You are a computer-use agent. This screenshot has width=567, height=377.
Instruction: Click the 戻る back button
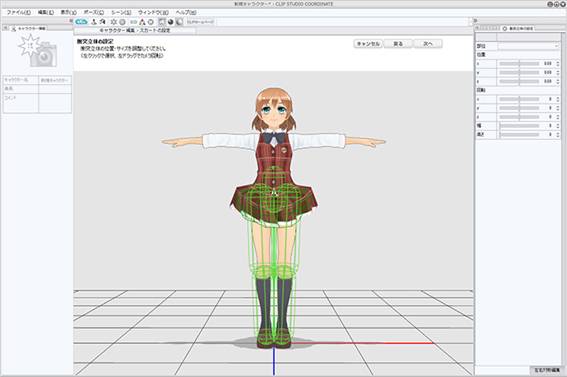tap(398, 44)
